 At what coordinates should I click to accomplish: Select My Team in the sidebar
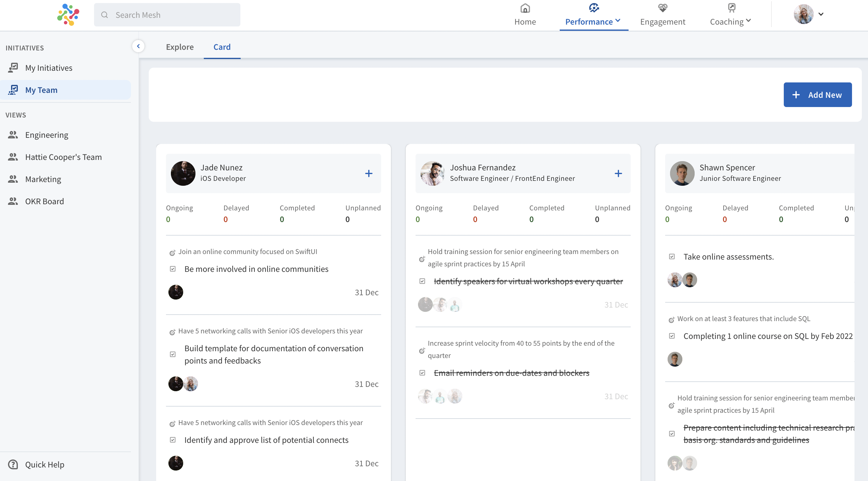point(65,90)
